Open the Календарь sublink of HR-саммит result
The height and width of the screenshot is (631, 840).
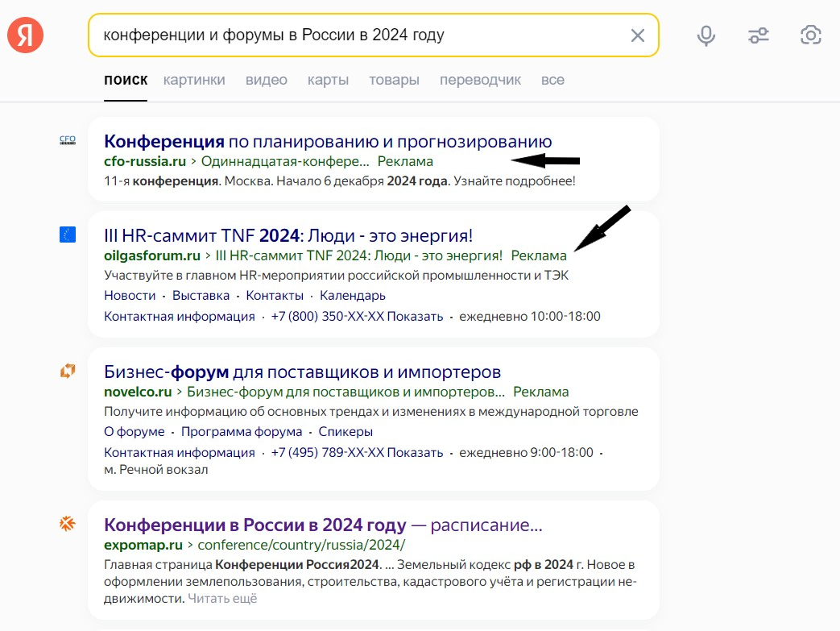(x=354, y=295)
